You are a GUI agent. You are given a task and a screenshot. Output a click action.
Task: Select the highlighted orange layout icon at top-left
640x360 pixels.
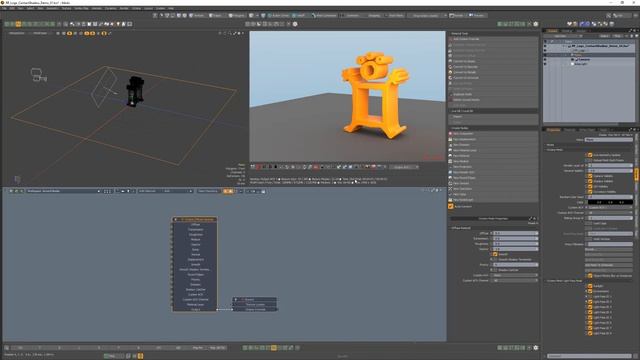(x=18, y=24)
